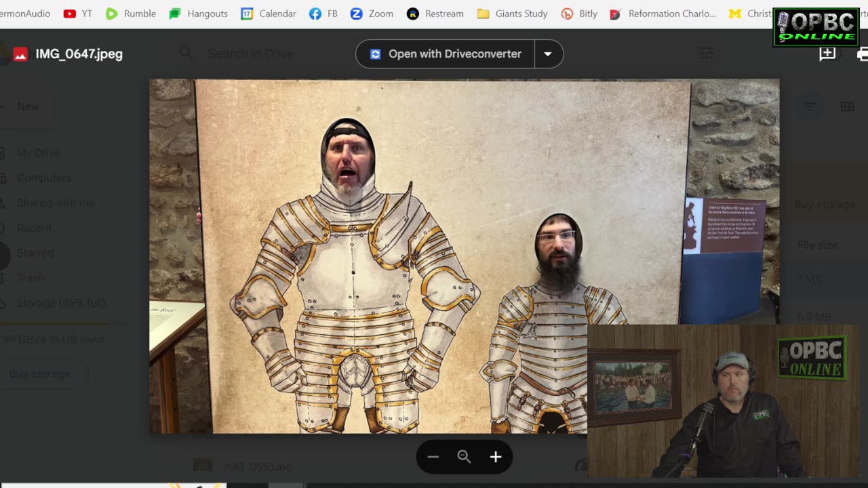Select My Drive in the sidebar
The width and height of the screenshot is (868, 488).
(38, 153)
